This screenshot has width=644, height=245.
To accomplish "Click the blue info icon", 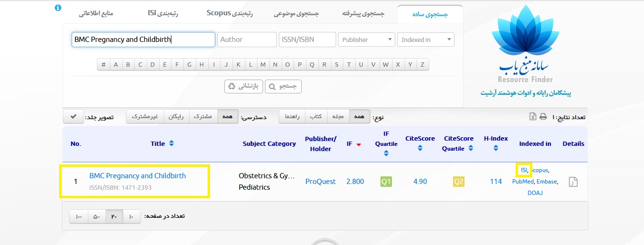I will (x=58, y=8).
